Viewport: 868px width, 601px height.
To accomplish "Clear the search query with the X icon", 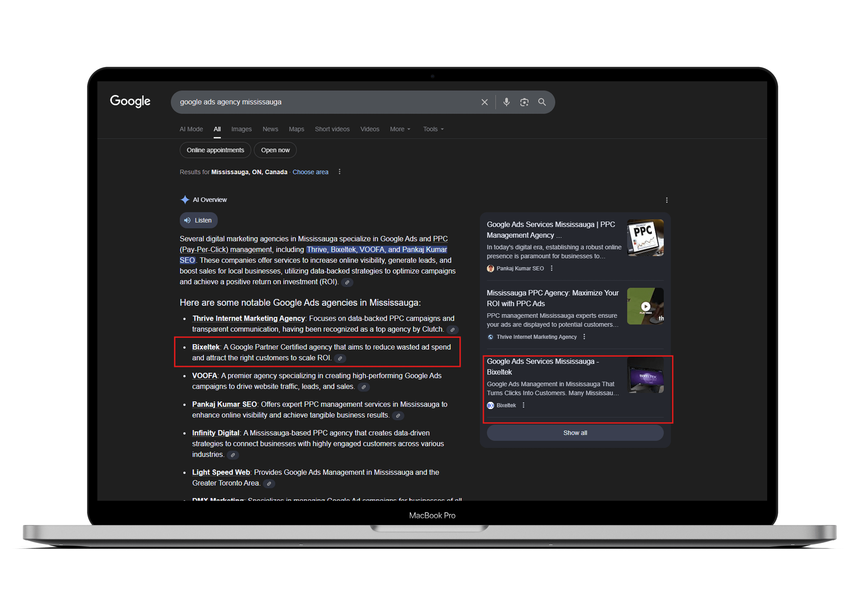I will coord(484,102).
